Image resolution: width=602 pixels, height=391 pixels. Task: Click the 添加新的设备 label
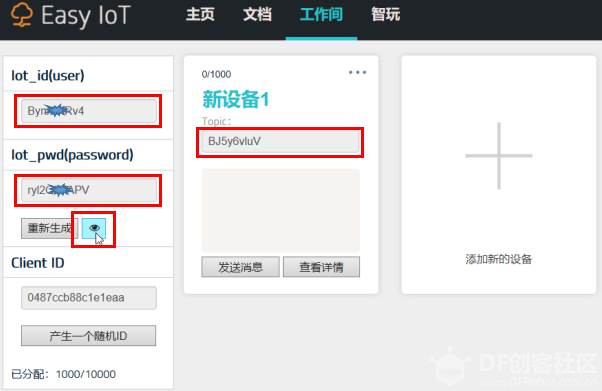point(499,259)
